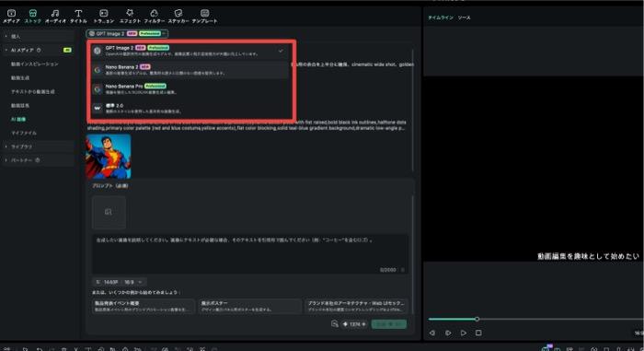This screenshot has width=644, height=351.
Task: Click the play button in preview controls
Action: (464, 333)
